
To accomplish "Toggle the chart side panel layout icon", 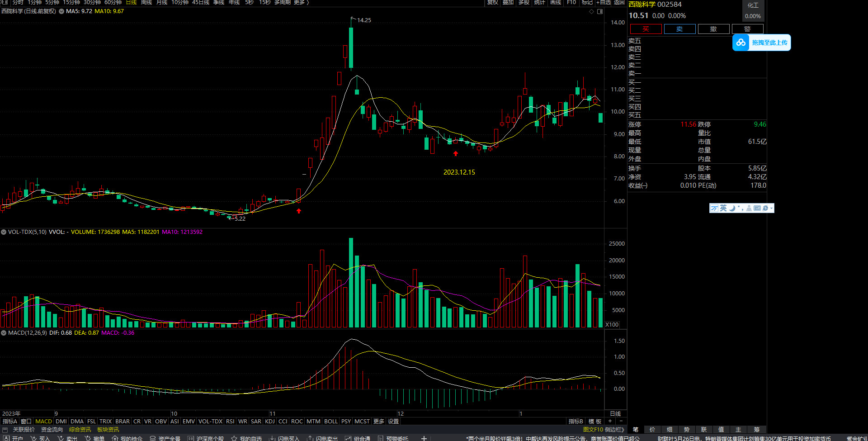I will pyautogui.click(x=600, y=12).
